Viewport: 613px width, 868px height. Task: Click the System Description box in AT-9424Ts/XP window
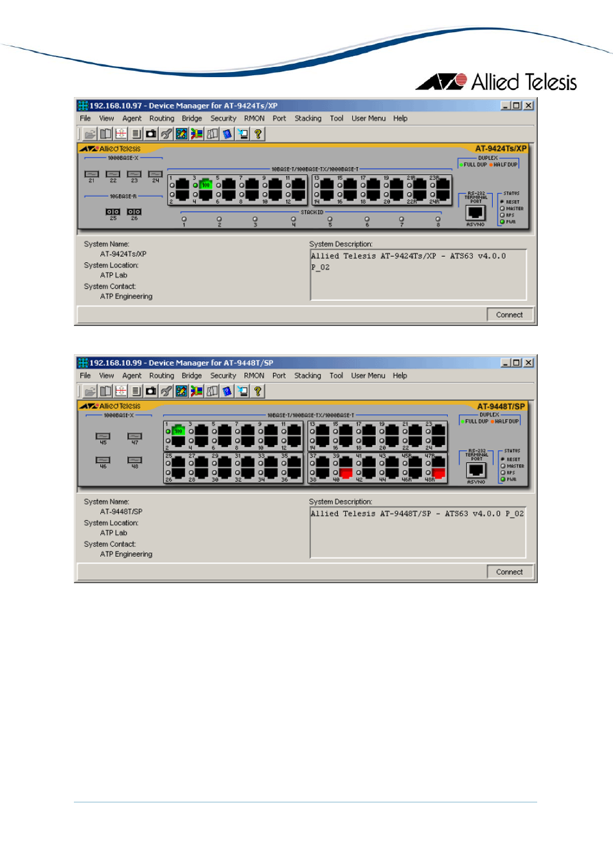(418, 275)
